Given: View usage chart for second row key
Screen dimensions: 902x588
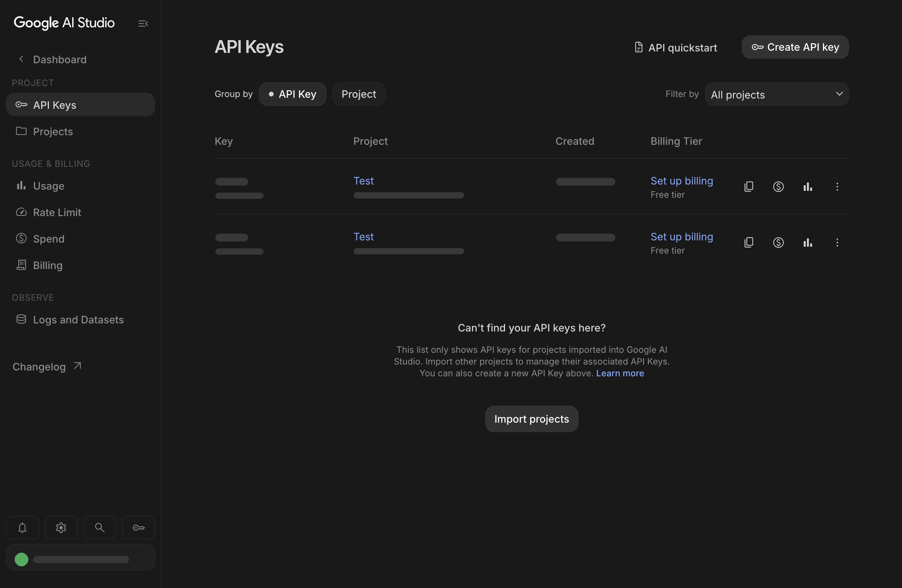Looking at the screenshot, I should (808, 243).
